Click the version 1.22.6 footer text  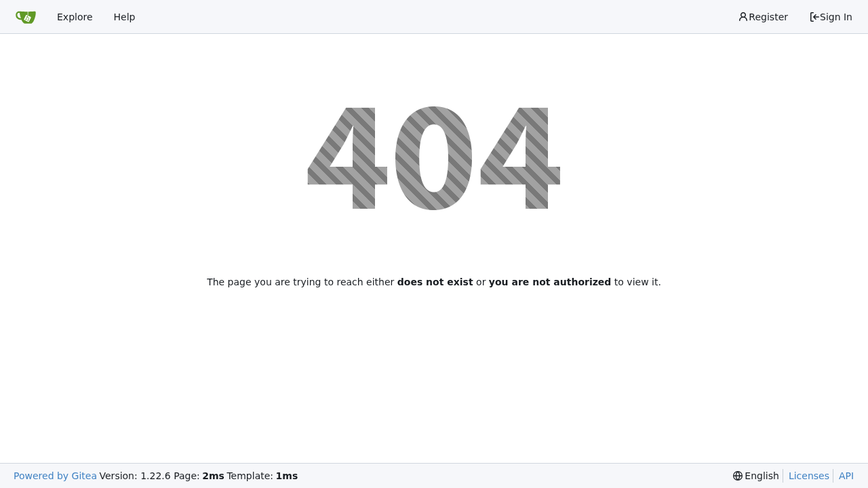pyautogui.click(x=135, y=476)
